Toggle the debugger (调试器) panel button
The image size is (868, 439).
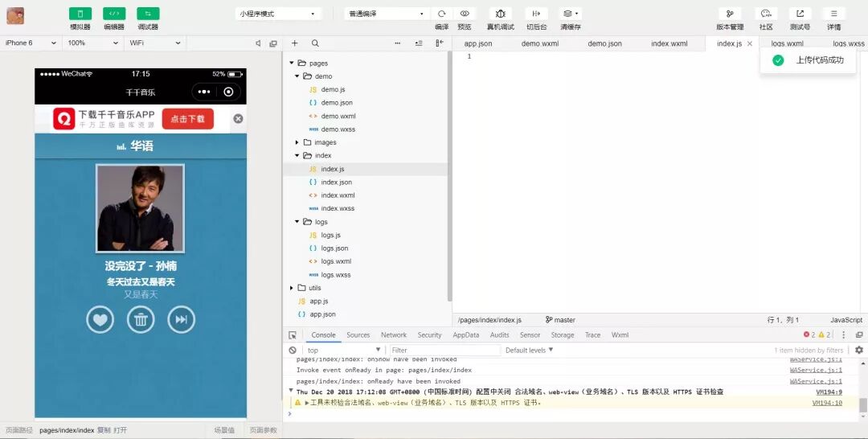click(x=148, y=14)
